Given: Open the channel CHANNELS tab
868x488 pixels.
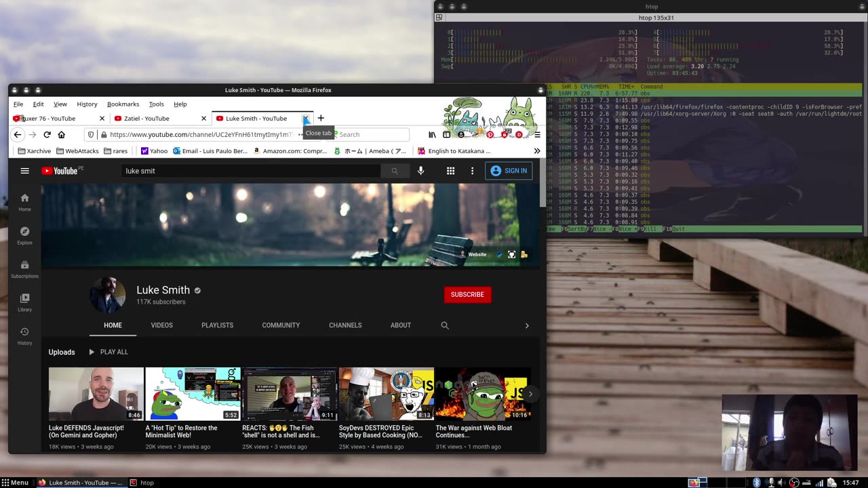Looking at the screenshot, I should 345,325.
